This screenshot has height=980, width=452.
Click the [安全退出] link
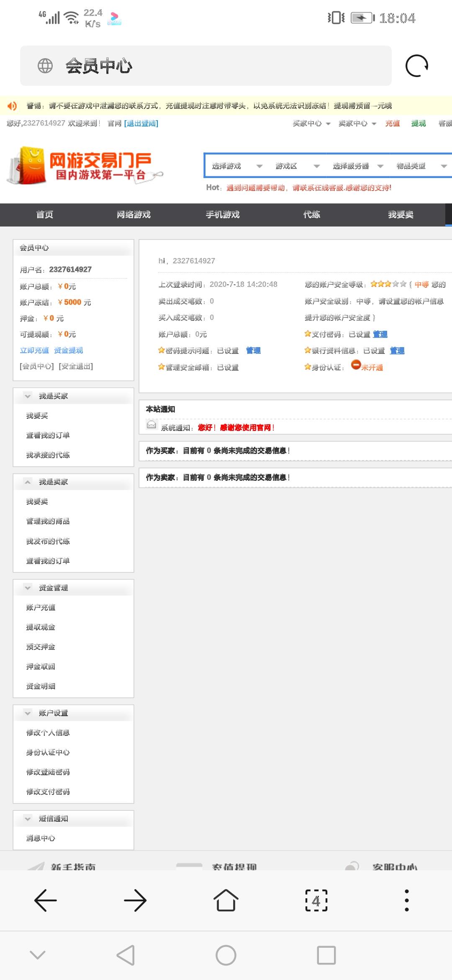[x=76, y=366]
